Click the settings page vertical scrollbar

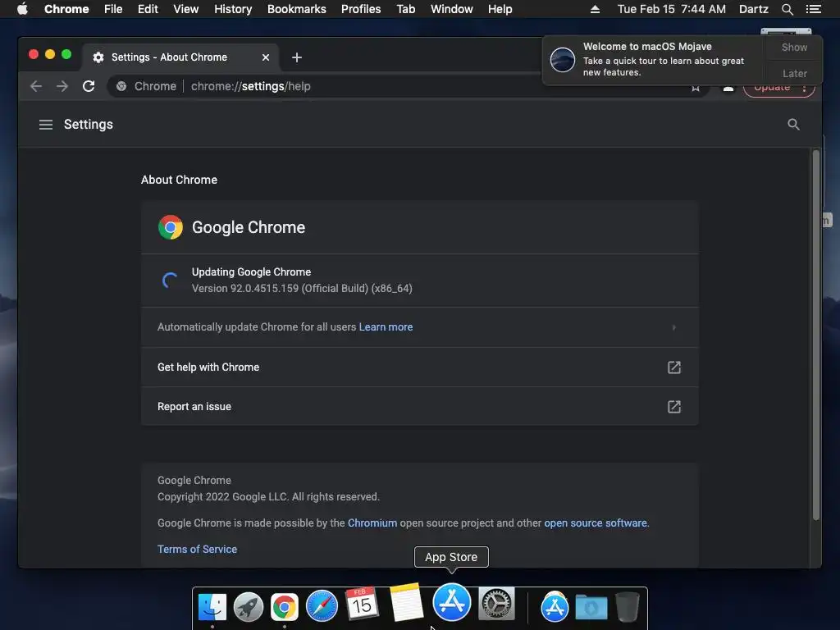(x=816, y=335)
